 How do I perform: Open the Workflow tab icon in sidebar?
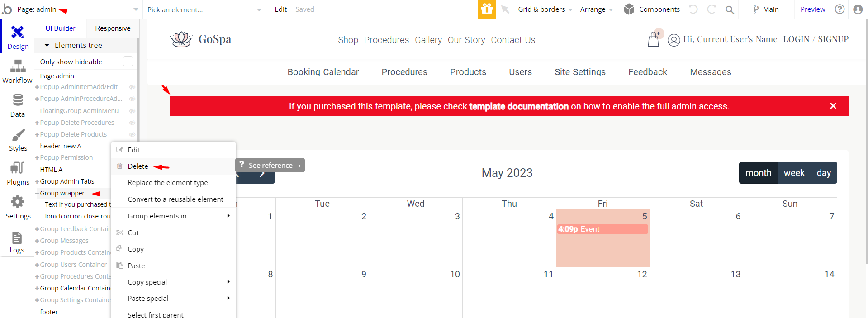pos(18,66)
